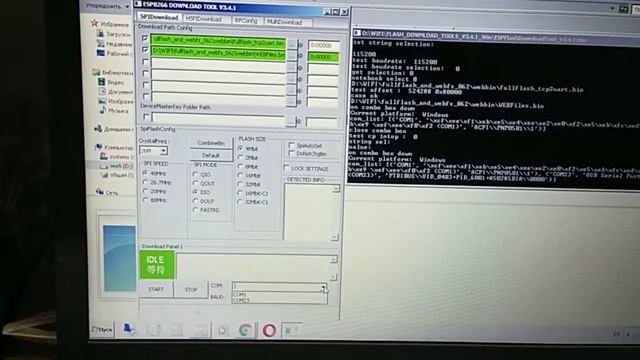640x360 pixels.
Task: Click the Загрузки folder icon in Explorer sidebar
Action: (100, 33)
